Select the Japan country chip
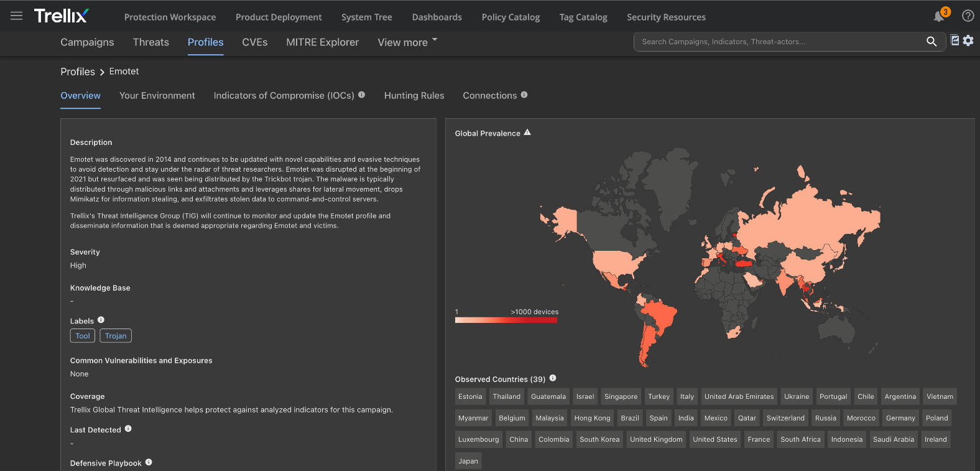 pos(468,461)
